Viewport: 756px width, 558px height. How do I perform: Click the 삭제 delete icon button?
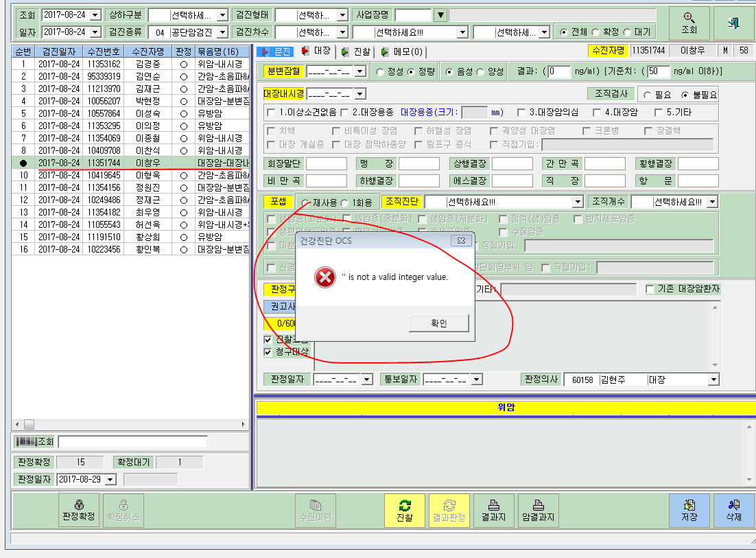[733, 511]
